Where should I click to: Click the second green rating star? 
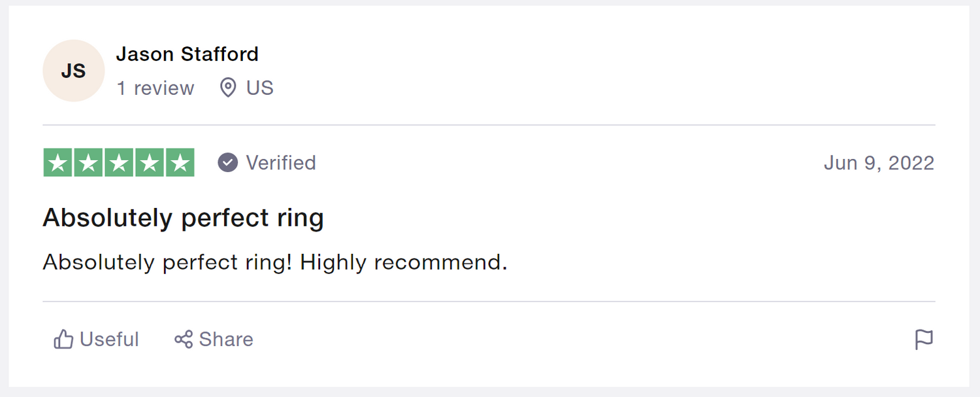pyautogui.click(x=88, y=163)
